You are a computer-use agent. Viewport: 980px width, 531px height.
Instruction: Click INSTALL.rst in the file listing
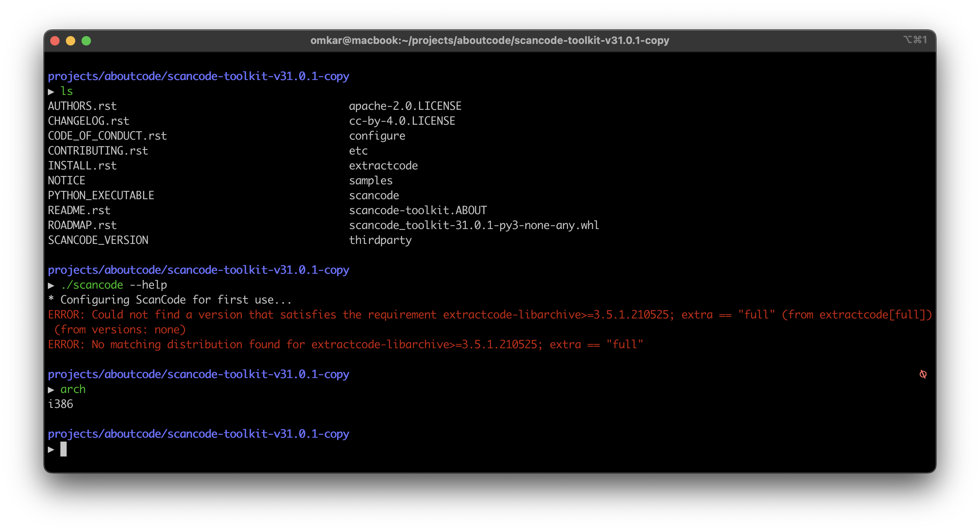click(82, 166)
